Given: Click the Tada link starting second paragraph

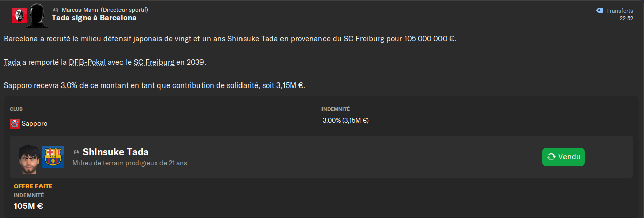Looking at the screenshot, I should [x=12, y=62].
